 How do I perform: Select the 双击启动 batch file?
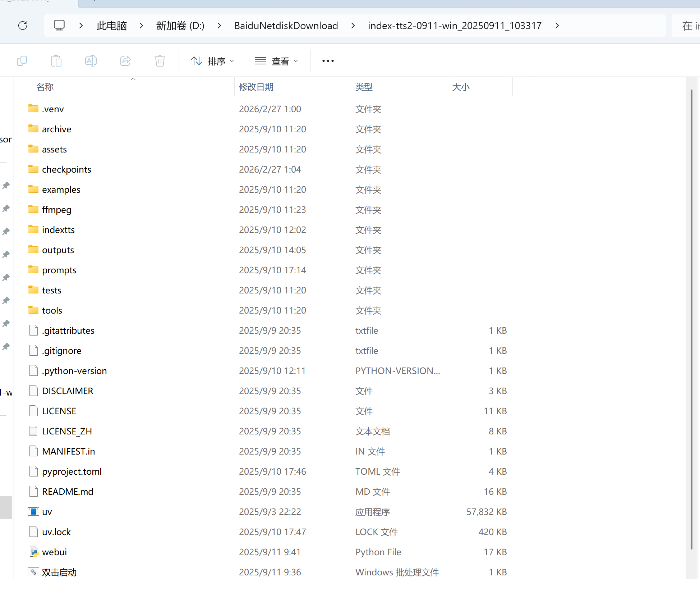59,572
